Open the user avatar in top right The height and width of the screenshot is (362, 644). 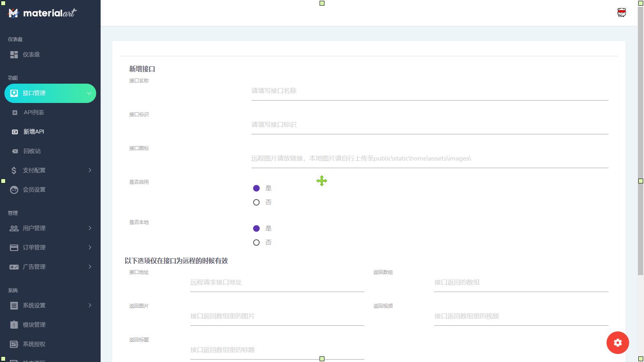click(x=621, y=13)
